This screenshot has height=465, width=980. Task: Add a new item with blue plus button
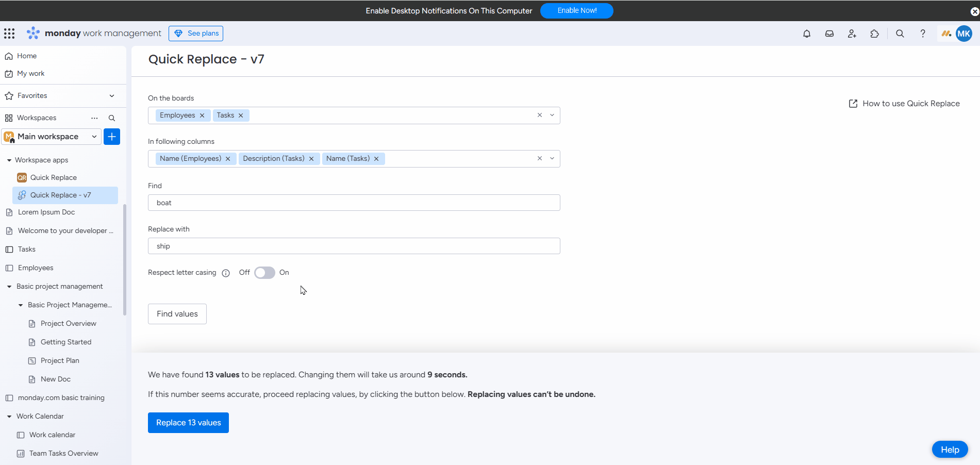112,137
